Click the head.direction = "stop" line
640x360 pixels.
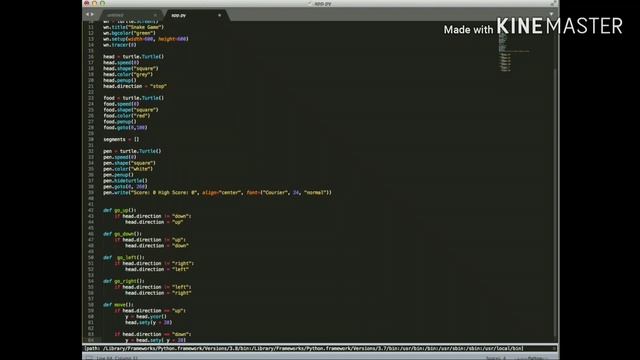click(135, 86)
